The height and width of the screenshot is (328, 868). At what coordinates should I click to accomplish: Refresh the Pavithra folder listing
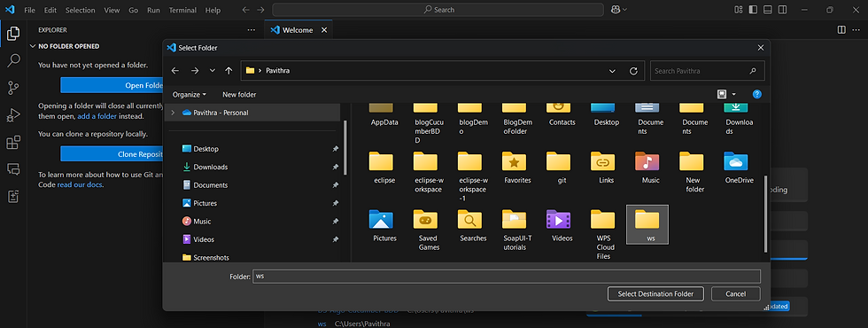pos(634,71)
